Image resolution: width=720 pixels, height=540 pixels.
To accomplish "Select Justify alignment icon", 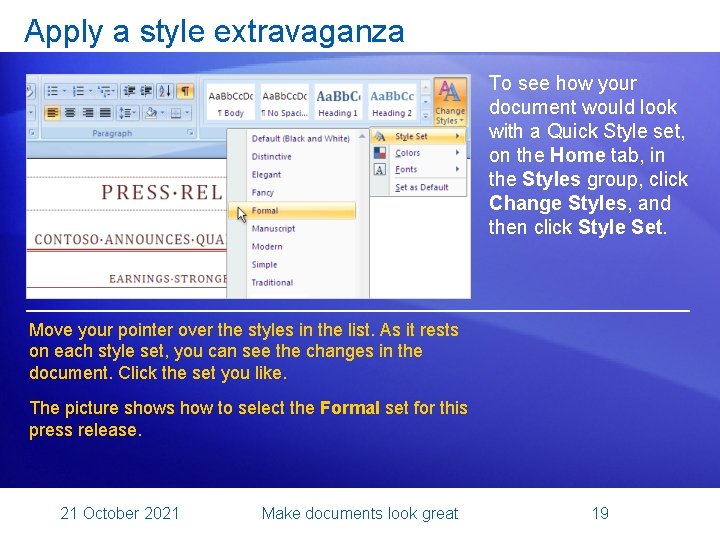I will 106,112.
